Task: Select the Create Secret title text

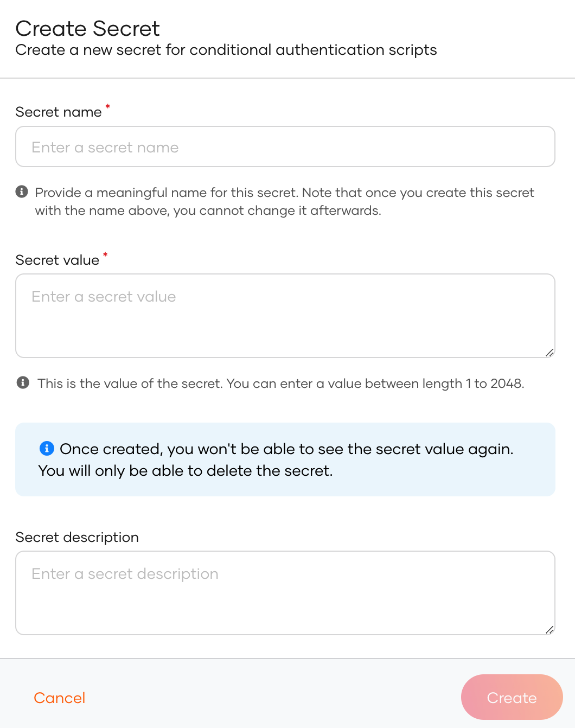Action: point(87,28)
